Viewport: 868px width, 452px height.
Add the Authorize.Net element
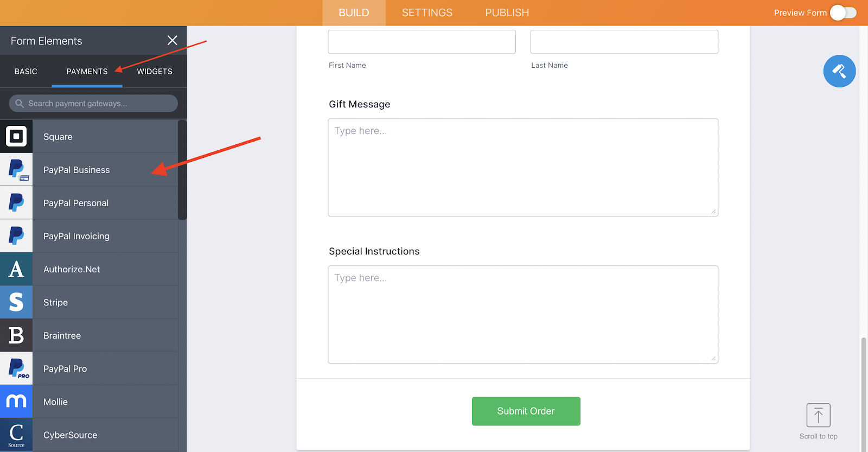(89, 269)
